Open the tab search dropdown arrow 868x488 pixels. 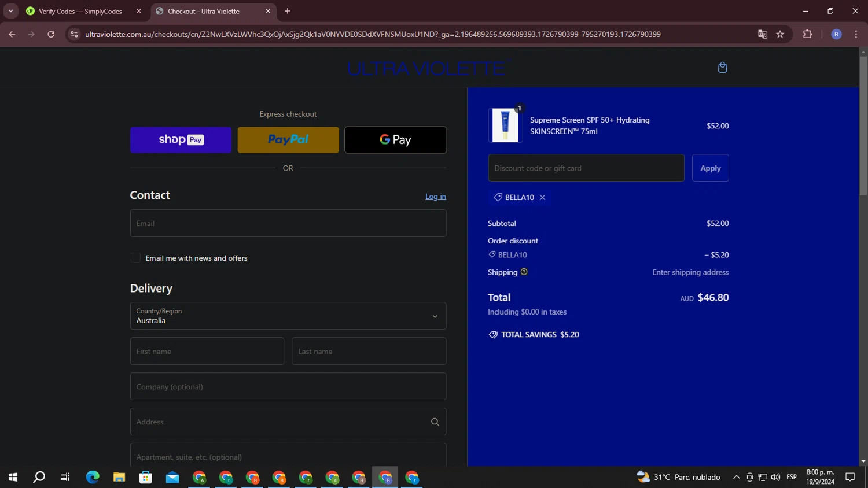[x=10, y=11]
